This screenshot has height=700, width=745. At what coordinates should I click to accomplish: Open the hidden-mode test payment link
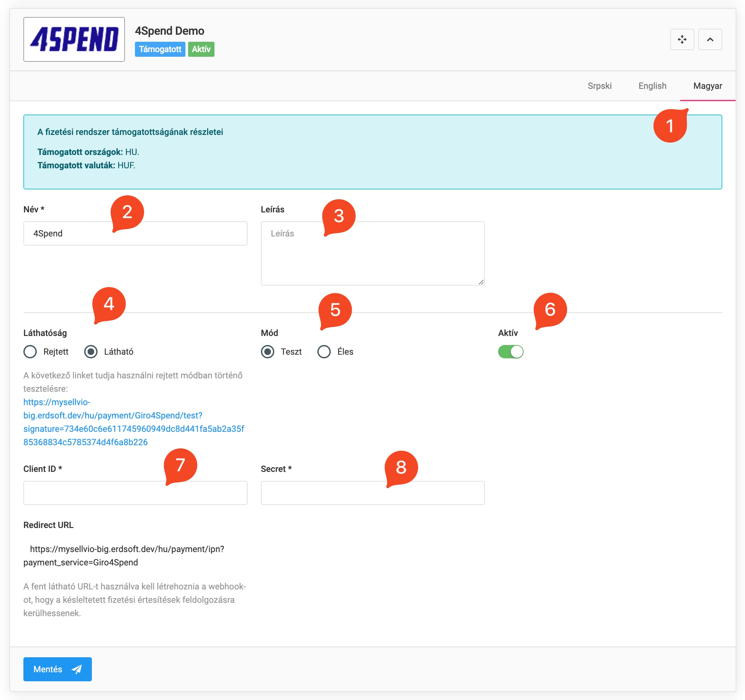[134, 422]
